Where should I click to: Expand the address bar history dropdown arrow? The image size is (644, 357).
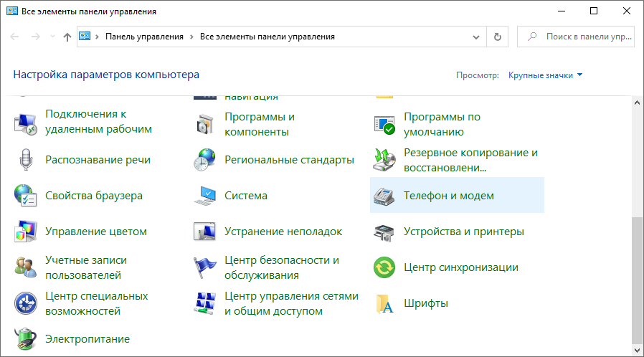476,37
